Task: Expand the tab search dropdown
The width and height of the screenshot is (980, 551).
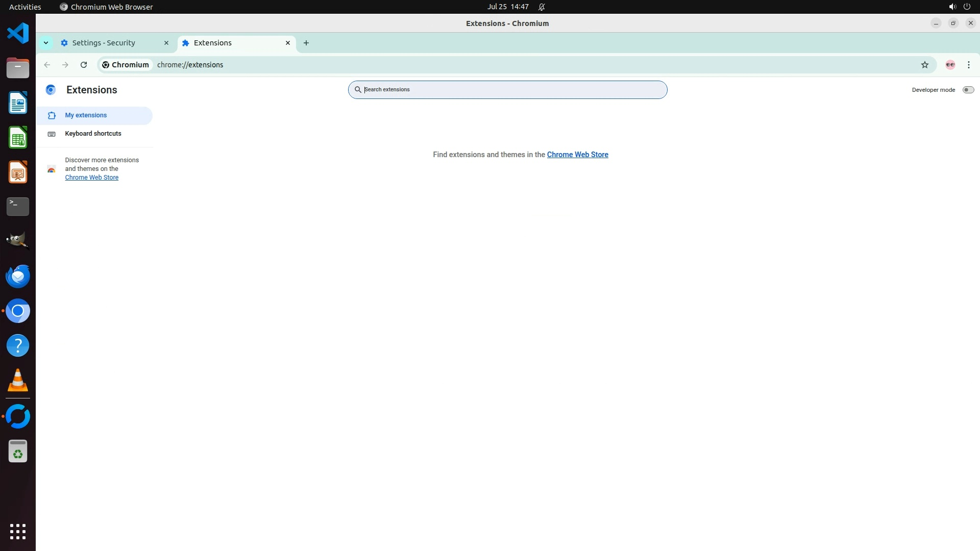Action: pos(46,43)
